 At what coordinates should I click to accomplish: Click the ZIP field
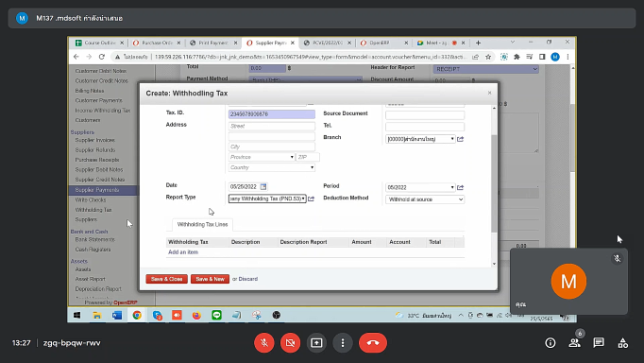tap(308, 157)
